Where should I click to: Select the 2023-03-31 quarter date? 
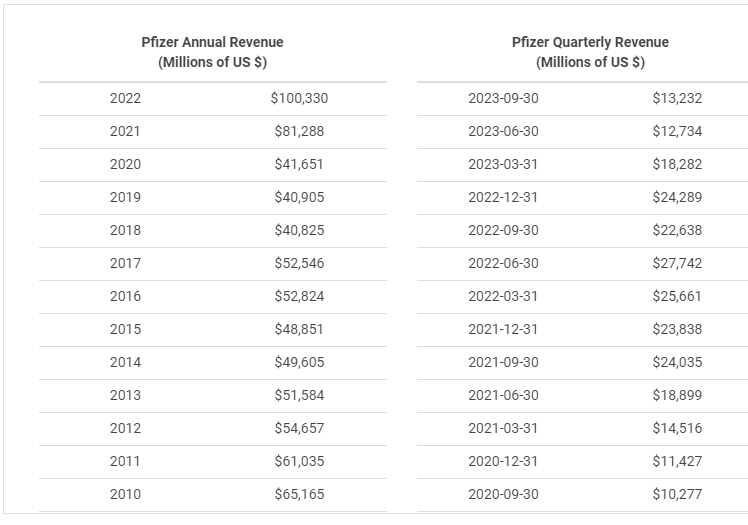[x=503, y=164]
